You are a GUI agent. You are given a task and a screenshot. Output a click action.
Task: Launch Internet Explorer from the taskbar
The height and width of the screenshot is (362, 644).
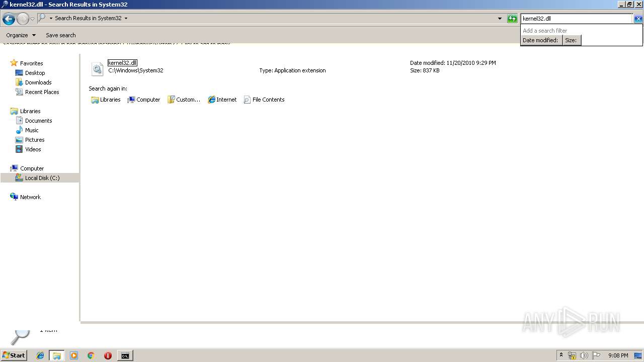point(40,355)
